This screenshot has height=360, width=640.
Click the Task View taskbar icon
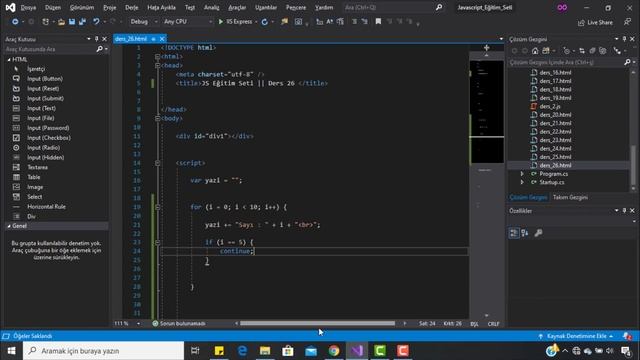pyautogui.click(x=195, y=351)
